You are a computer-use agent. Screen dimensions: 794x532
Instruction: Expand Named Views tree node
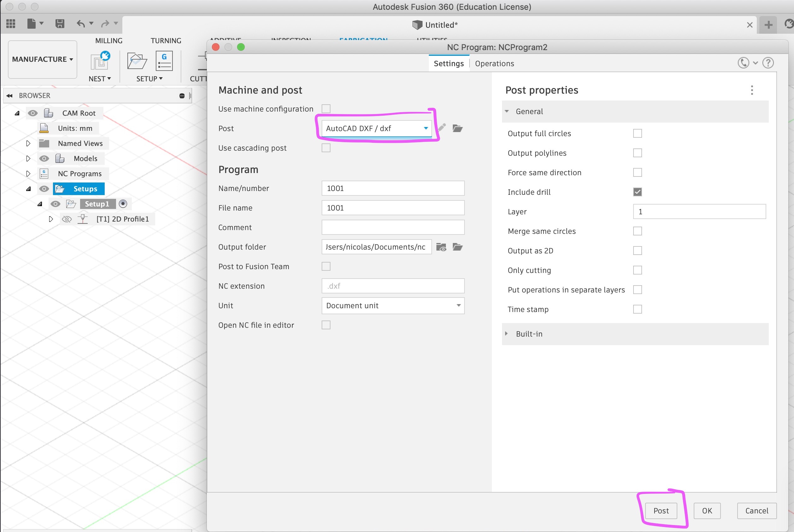(28, 143)
